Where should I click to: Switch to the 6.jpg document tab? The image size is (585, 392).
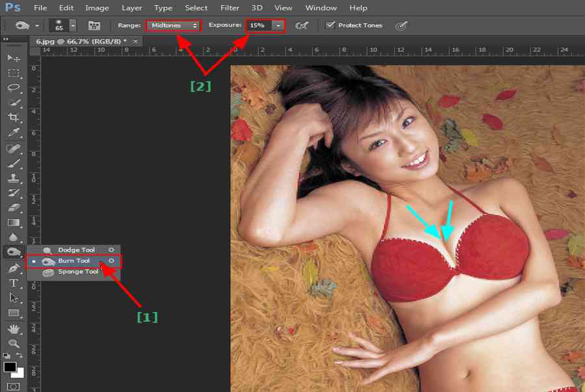pyautogui.click(x=81, y=42)
